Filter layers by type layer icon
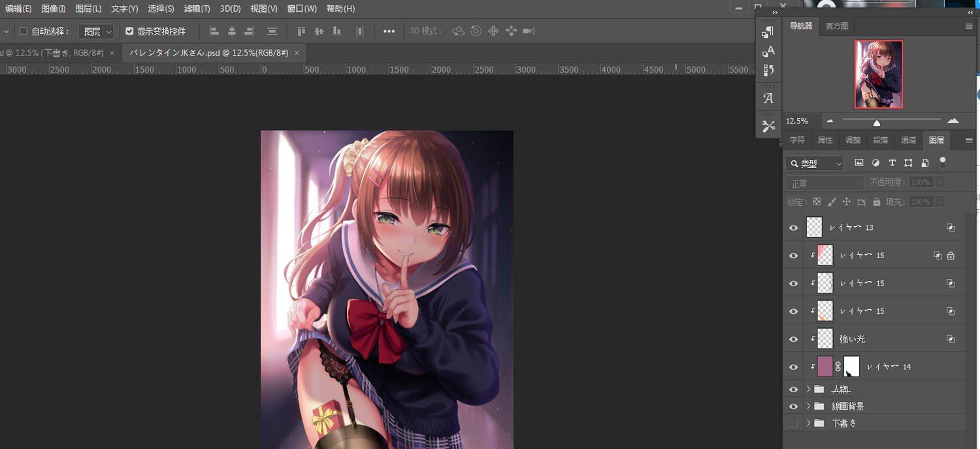 point(892,163)
